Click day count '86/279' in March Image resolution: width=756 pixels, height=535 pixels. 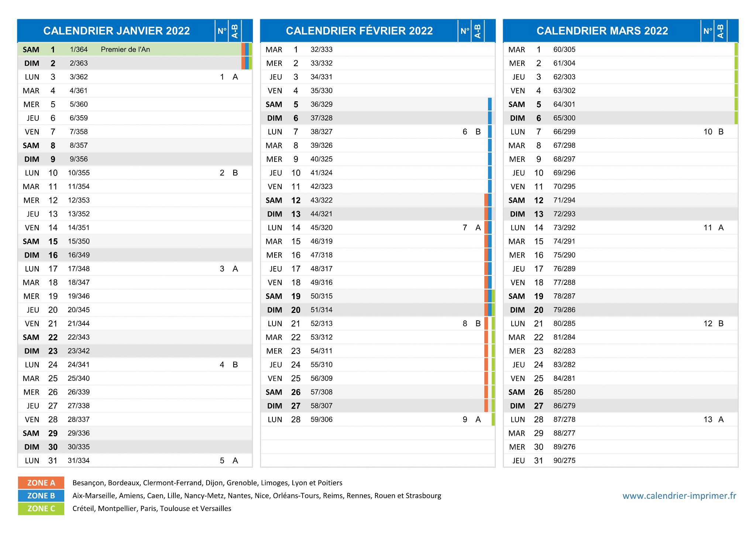point(564,406)
